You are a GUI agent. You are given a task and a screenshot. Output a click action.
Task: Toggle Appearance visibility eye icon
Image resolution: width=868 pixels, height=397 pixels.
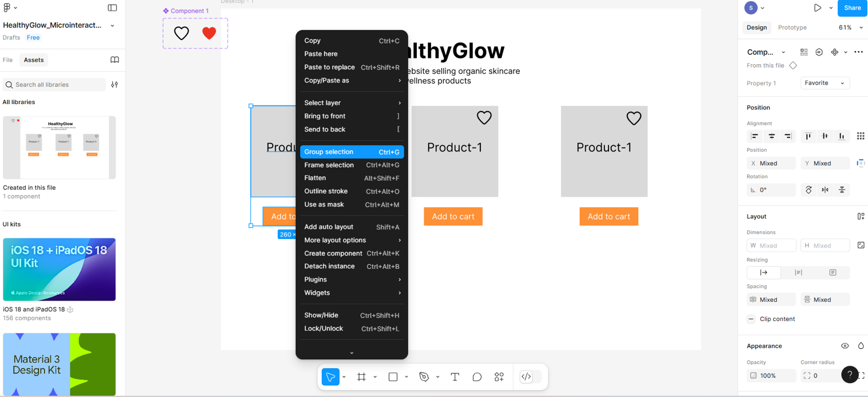(845, 346)
